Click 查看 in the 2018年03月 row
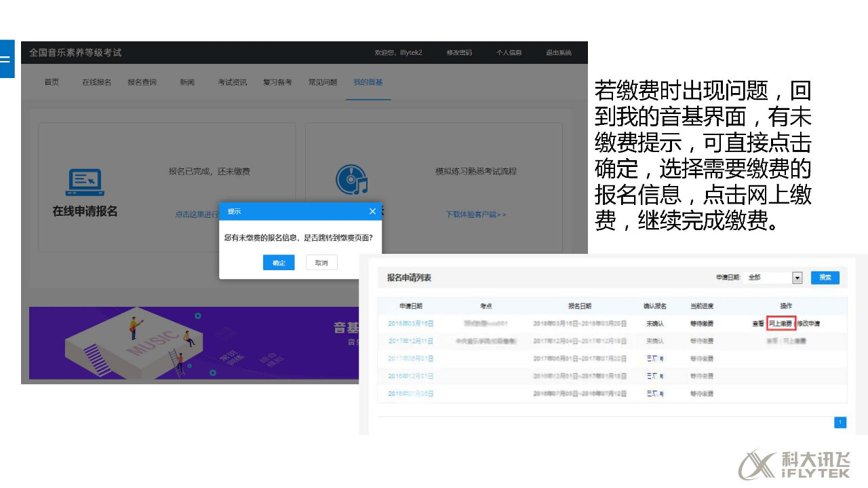868x488 pixels. tap(758, 324)
